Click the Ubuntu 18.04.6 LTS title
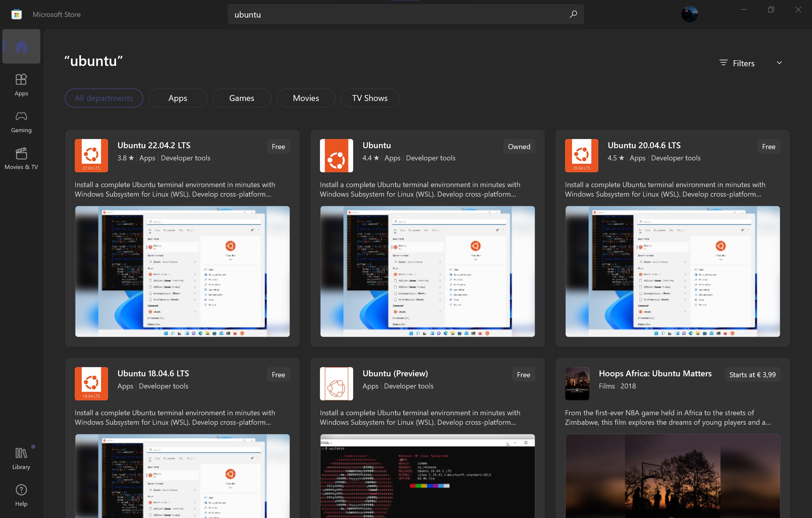812x518 pixels. (x=153, y=374)
